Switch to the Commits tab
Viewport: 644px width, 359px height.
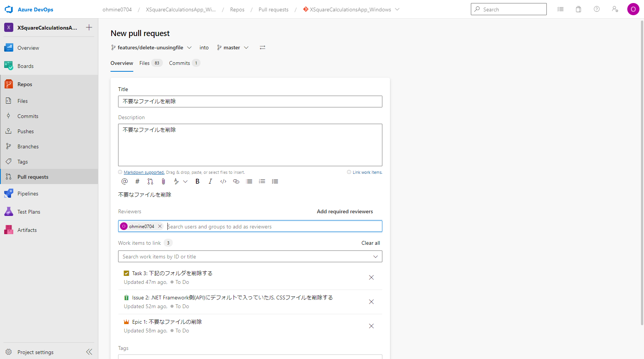184,63
